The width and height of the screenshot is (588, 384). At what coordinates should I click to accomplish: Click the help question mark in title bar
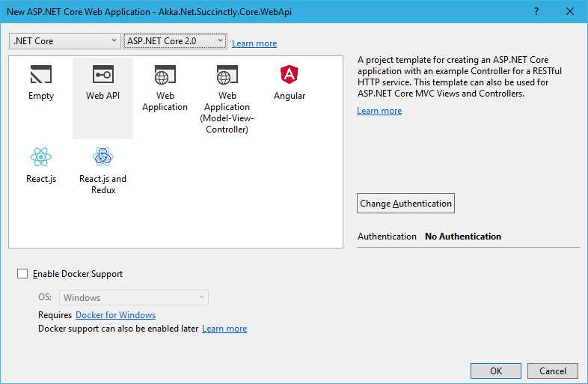tap(536, 12)
